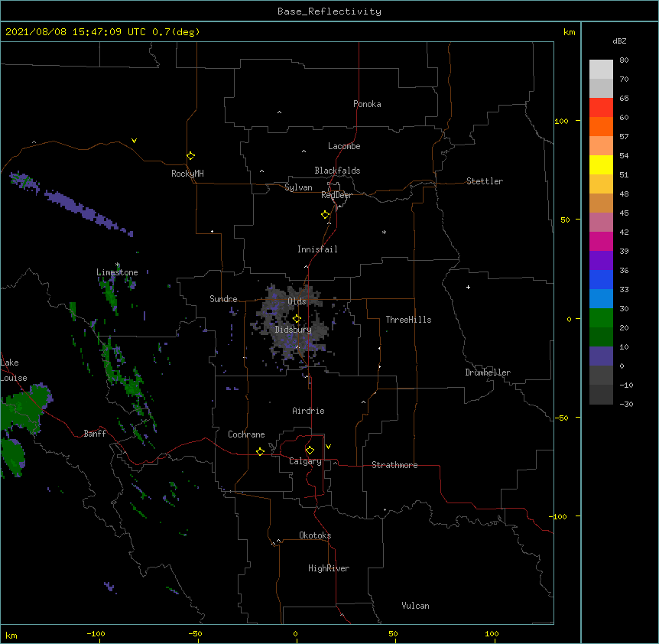Click the Stettler city label
The image size is (659, 644).
pos(485,181)
